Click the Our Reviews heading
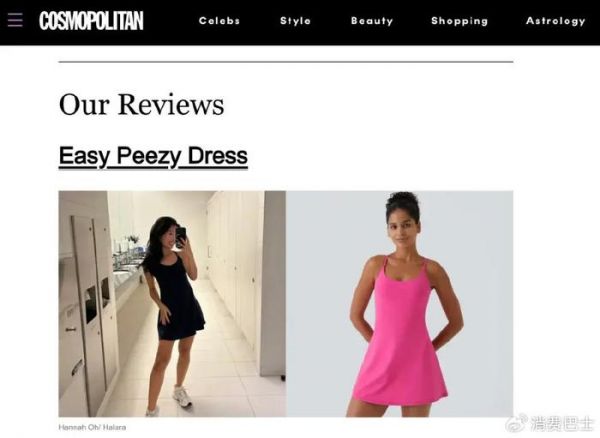The height and width of the screenshot is (438, 600). pos(141,104)
